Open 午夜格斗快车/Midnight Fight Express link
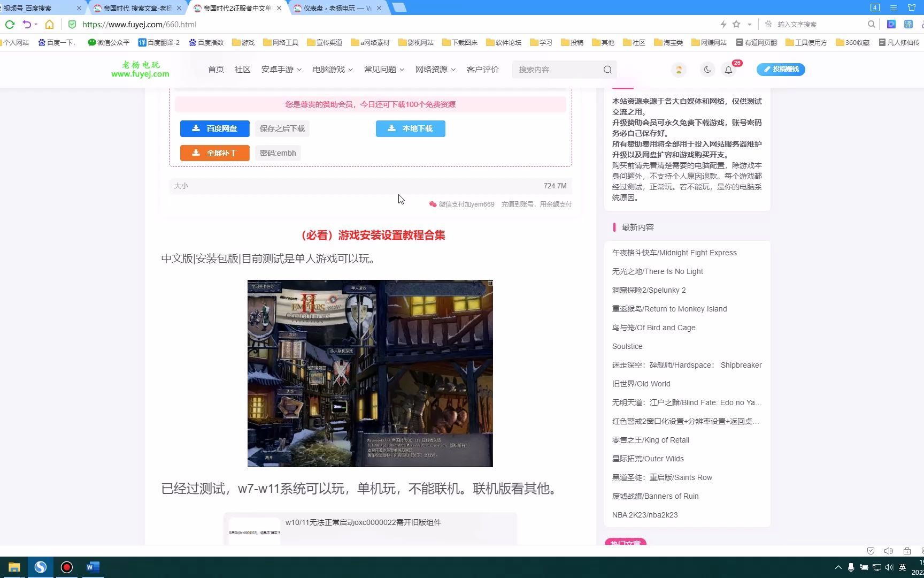The width and height of the screenshot is (924, 578). coord(674,253)
